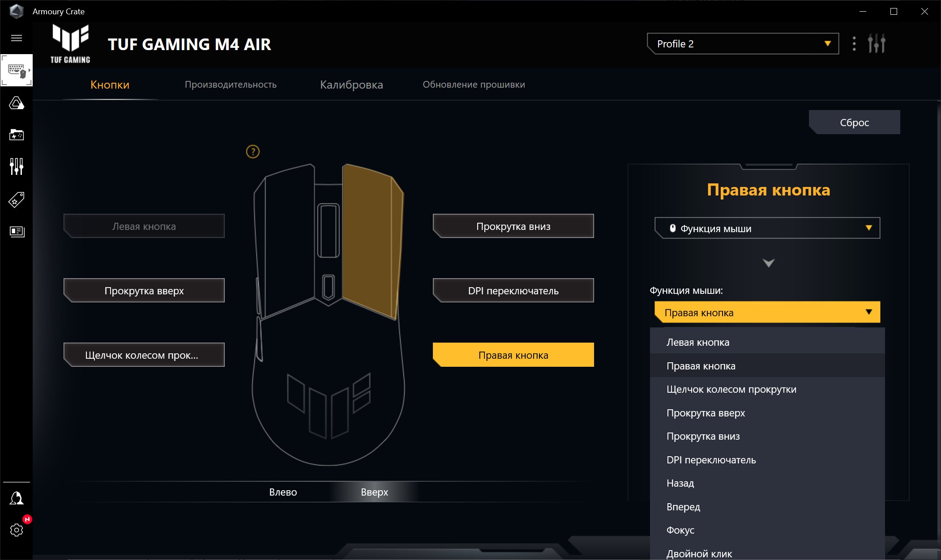
Task: Open the sliders icon in left sidebar
Action: tap(17, 166)
